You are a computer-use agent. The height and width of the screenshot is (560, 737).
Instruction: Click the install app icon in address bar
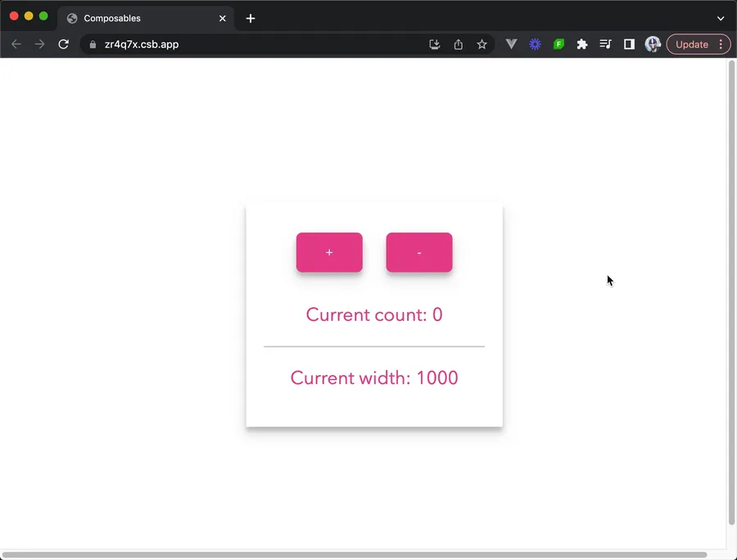[435, 44]
